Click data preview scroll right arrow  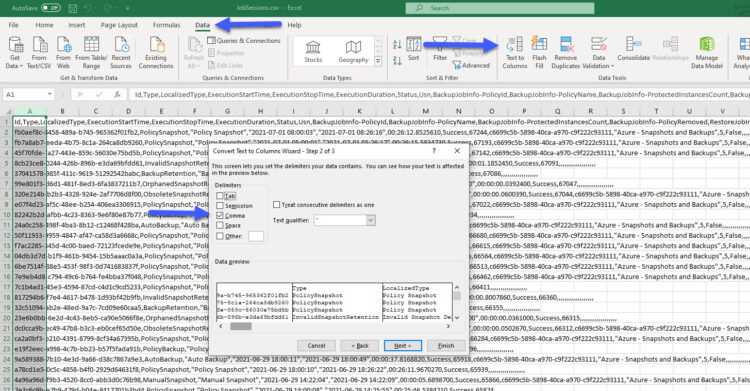pos(448,326)
